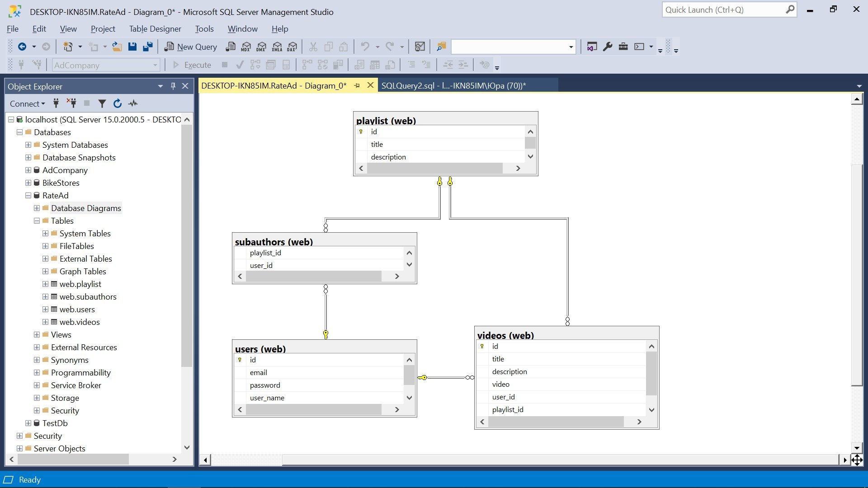
Task: Click the pan diagram cross icon
Action: point(857,460)
